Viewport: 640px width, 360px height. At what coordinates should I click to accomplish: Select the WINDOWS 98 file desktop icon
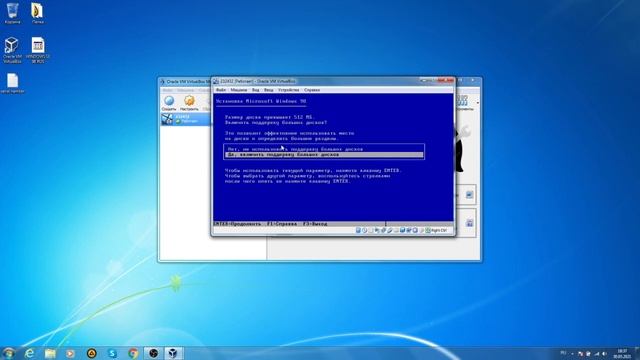point(38,50)
